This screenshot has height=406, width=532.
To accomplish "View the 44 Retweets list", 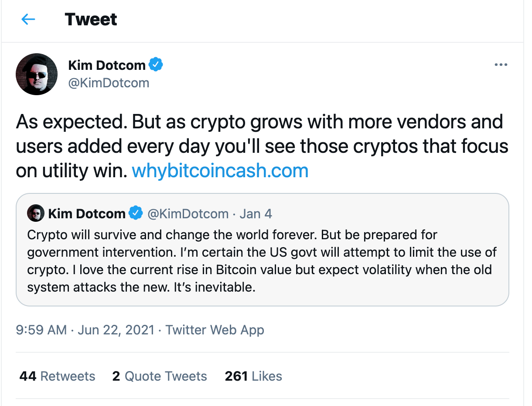I will click(57, 376).
